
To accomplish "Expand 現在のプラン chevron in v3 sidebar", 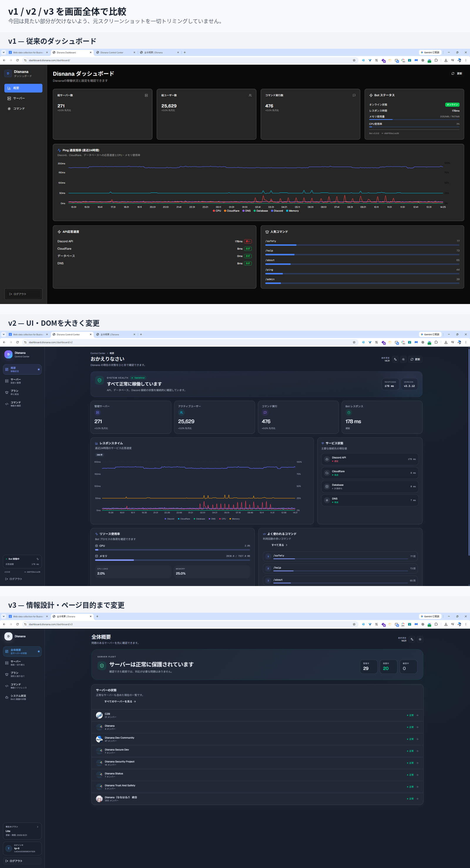I will (37, 827).
